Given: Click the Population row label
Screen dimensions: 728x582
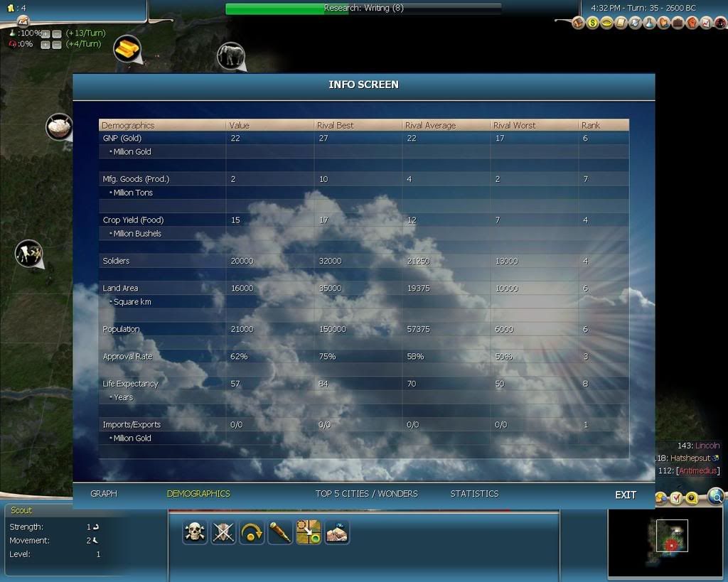Looking at the screenshot, I should (x=121, y=329).
